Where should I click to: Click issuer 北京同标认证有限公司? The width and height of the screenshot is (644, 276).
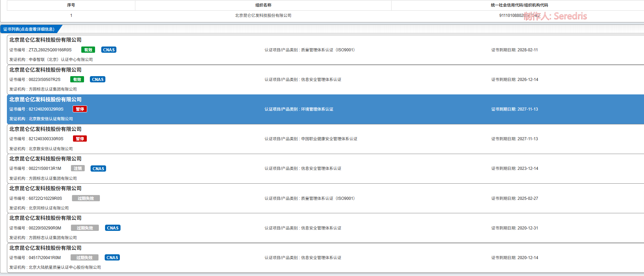(49, 208)
